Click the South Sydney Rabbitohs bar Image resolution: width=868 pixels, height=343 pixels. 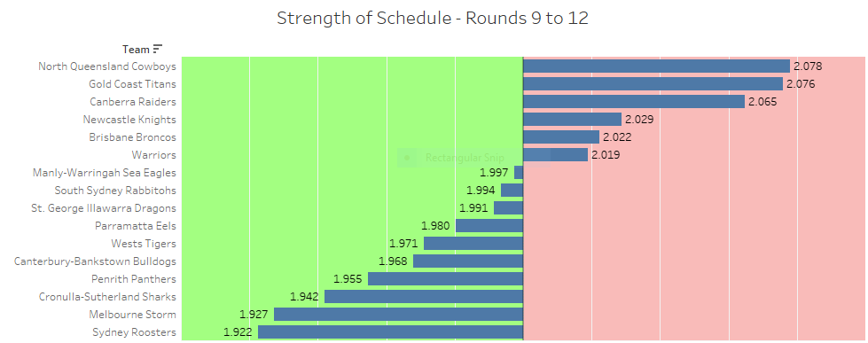coord(512,191)
